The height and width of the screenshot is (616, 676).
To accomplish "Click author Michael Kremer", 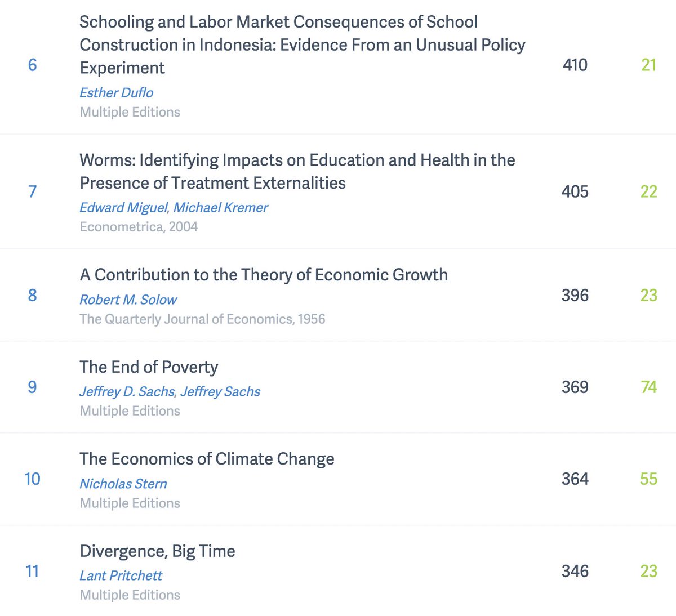I will [220, 207].
